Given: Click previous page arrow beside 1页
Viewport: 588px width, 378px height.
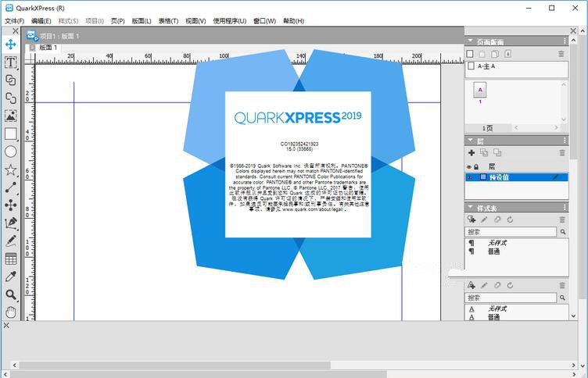Looking at the screenshot, I should point(516,128).
